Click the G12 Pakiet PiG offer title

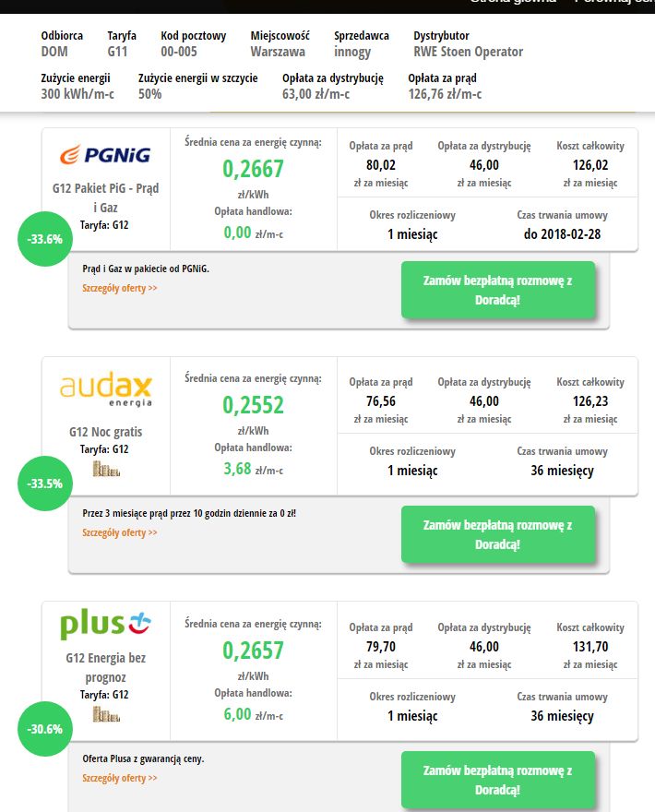(105, 197)
